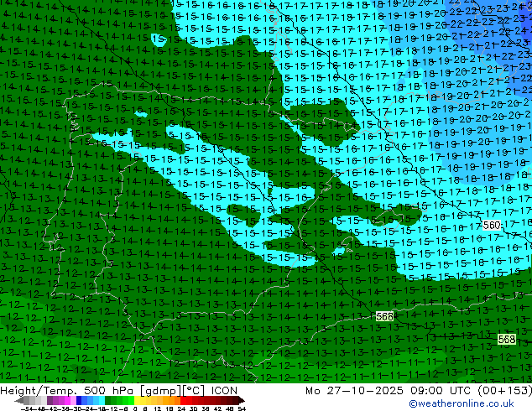This screenshot has height=411, width=532.
Task: Pick the dark blue swatch at legend value -30
Action: click(x=79, y=401)
